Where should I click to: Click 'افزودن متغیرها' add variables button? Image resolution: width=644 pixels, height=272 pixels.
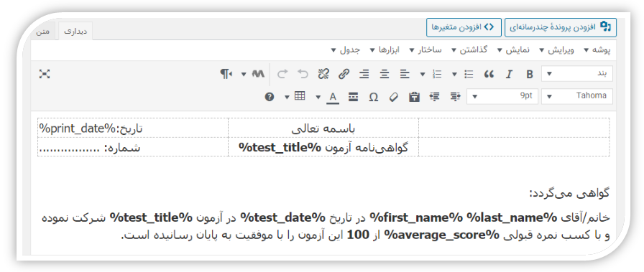(464, 27)
